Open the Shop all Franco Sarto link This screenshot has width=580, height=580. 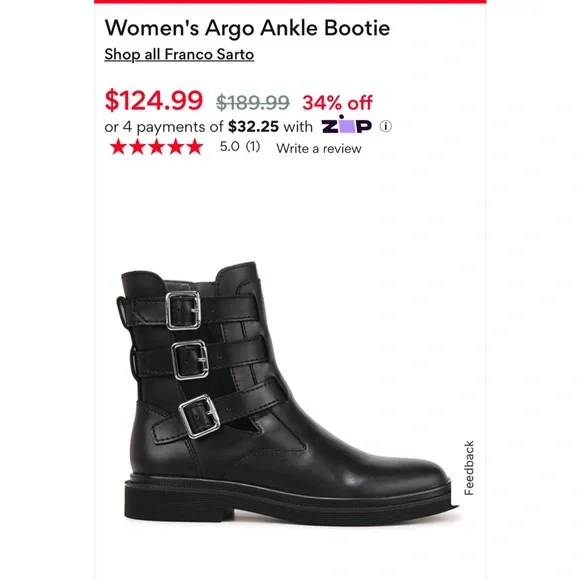coord(179,54)
